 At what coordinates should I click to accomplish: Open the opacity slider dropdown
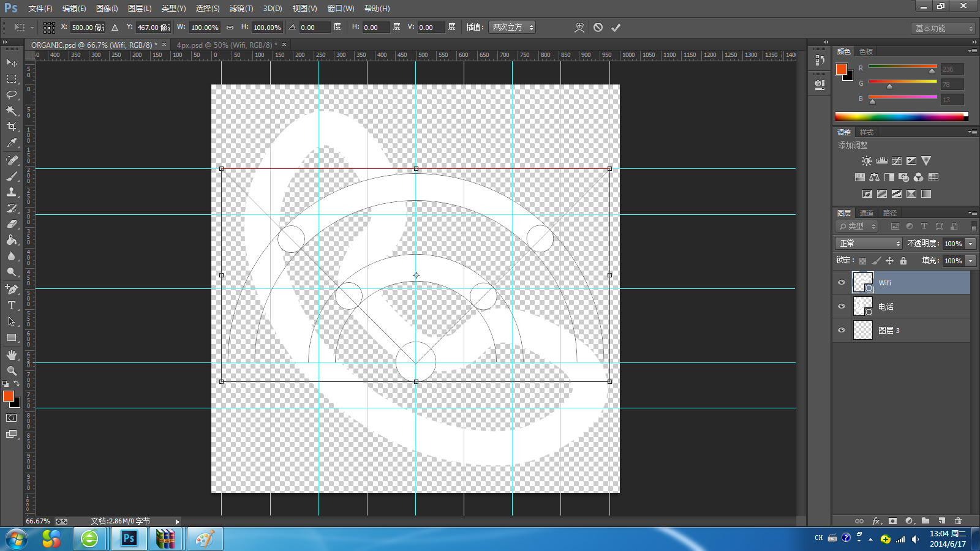click(x=971, y=244)
